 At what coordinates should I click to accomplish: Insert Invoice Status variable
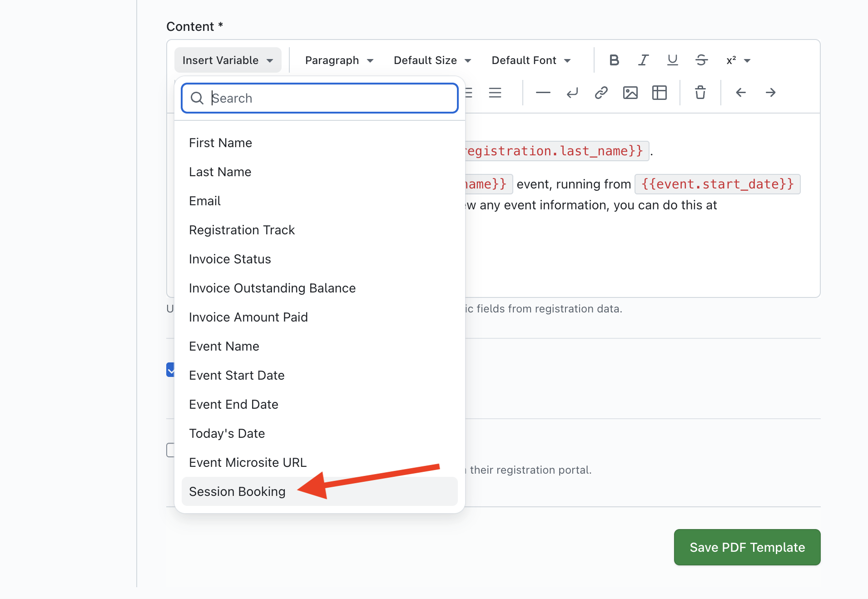coord(319,259)
